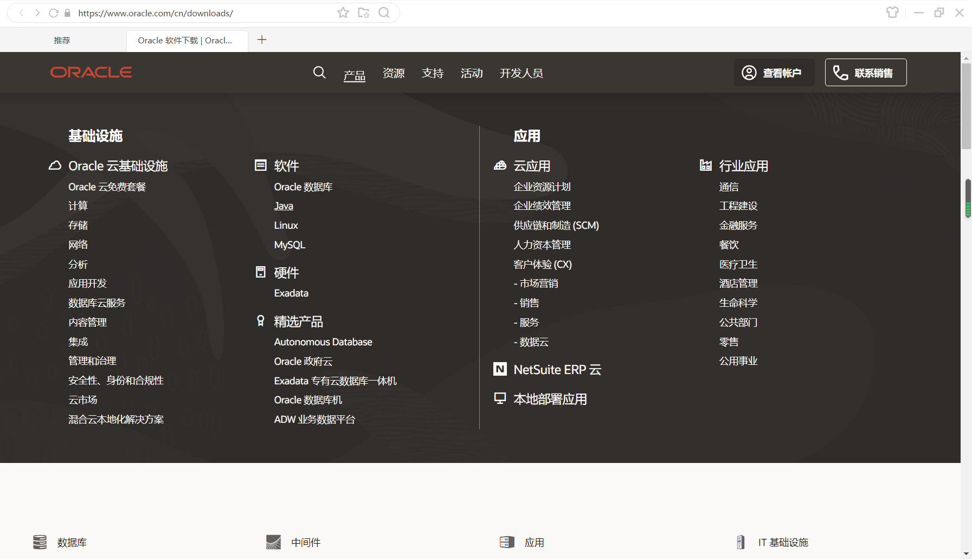This screenshot has width=972, height=560.
Task: Click the monitor icon beside 本地部署应用
Action: point(500,398)
